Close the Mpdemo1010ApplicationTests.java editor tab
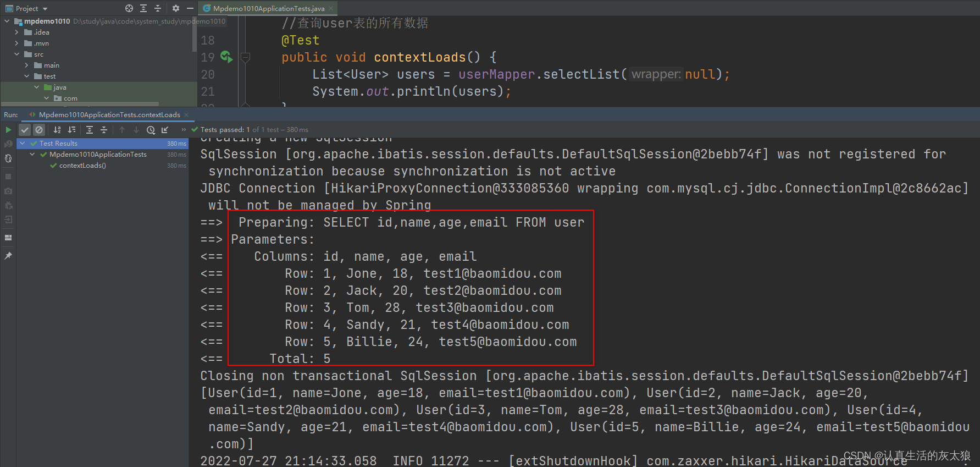 [x=331, y=8]
